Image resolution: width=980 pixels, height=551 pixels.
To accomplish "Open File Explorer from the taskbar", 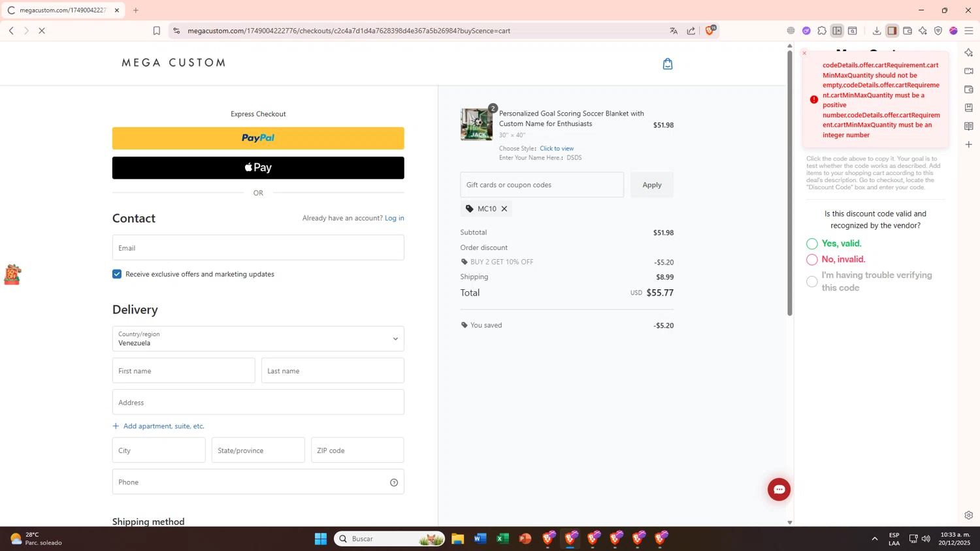I will pos(457,539).
